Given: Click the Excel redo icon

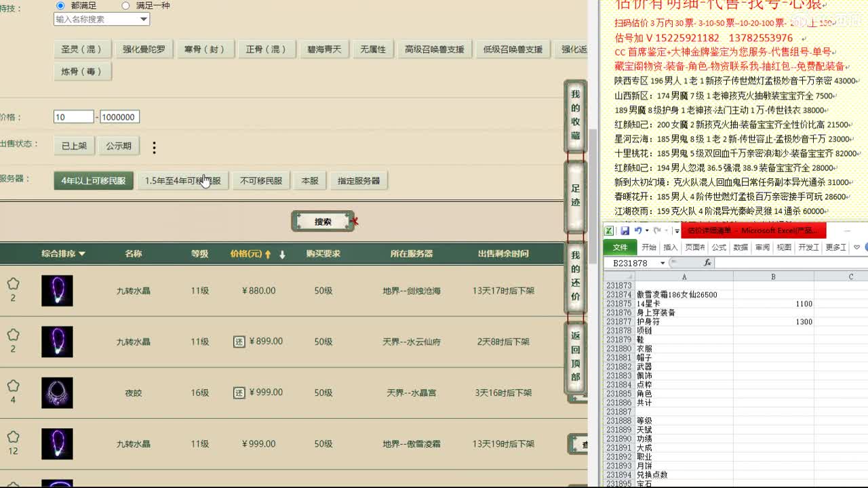Looking at the screenshot, I should coord(657,230).
